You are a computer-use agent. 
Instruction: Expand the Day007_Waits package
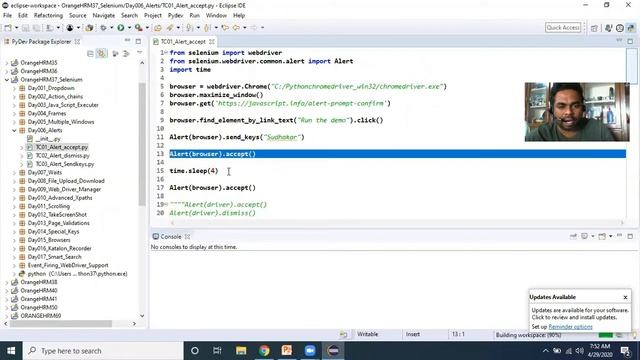[14, 173]
